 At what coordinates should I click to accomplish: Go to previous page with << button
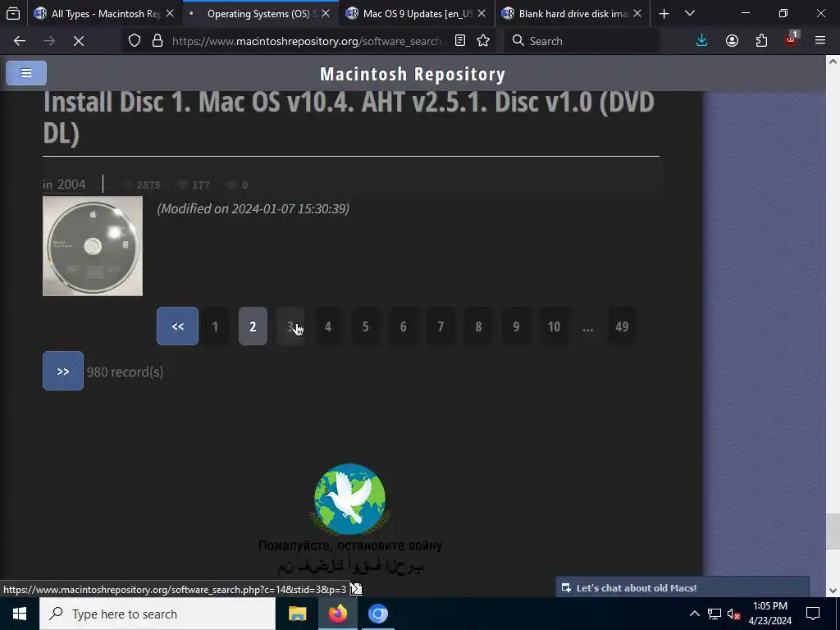[x=177, y=326]
